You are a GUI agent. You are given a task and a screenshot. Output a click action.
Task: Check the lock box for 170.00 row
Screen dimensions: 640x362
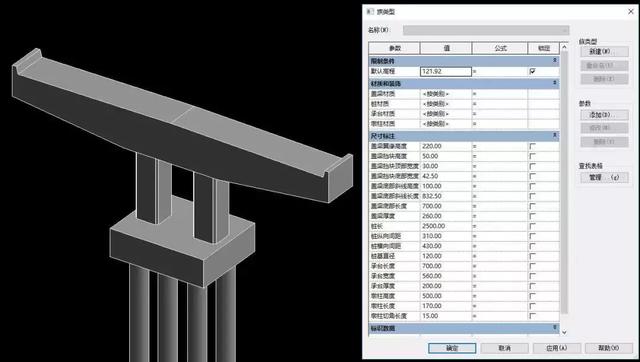[532, 306]
